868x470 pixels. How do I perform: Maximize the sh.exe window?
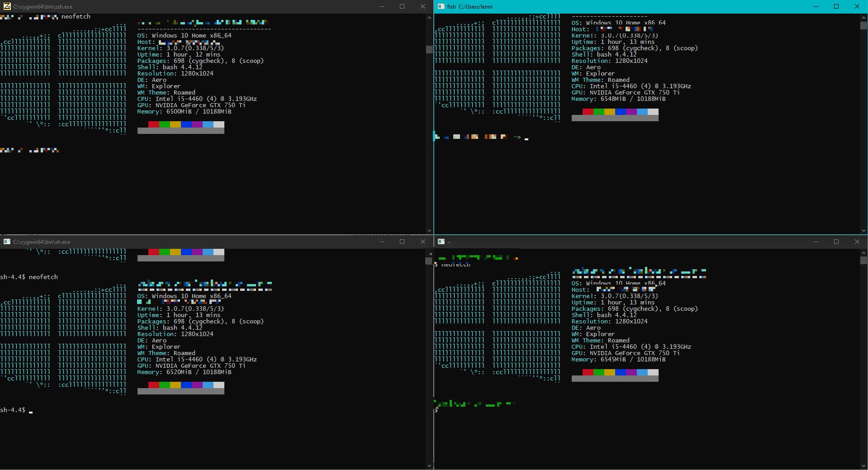pyautogui.click(x=402, y=242)
